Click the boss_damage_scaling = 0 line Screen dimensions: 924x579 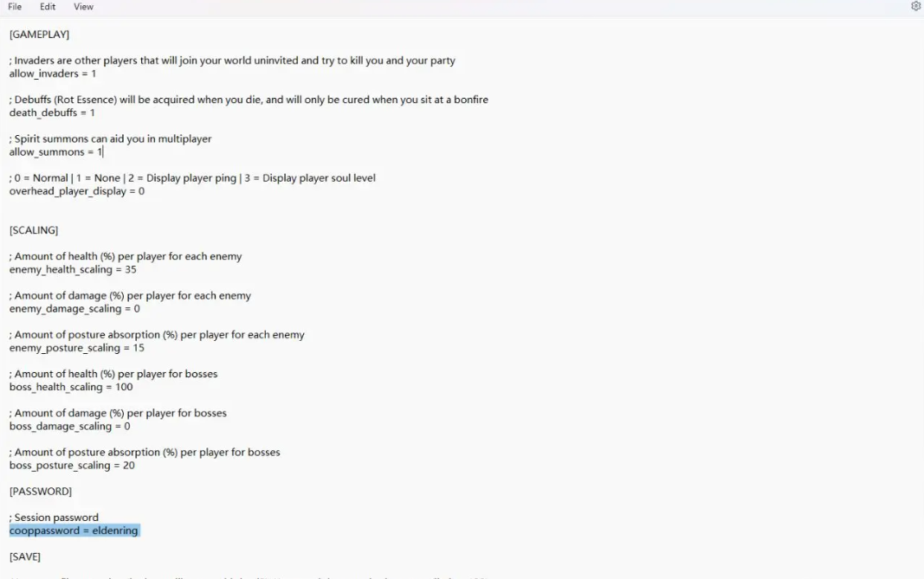click(x=69, y=427)
